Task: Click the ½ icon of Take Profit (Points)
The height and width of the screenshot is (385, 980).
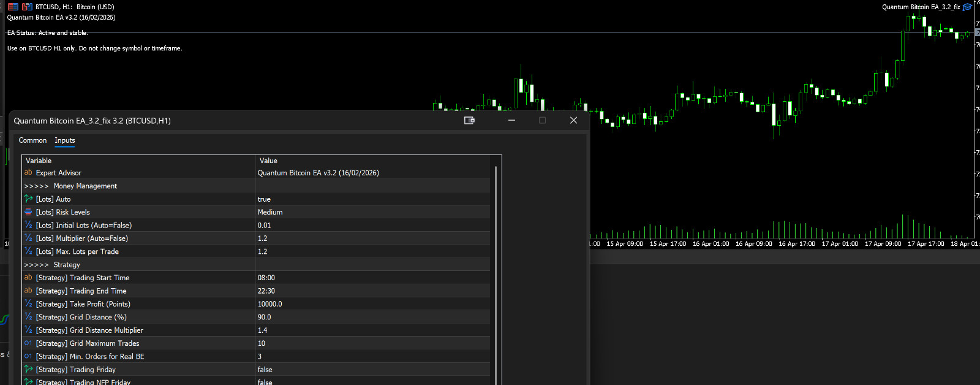Action: [x=28, y=303]
